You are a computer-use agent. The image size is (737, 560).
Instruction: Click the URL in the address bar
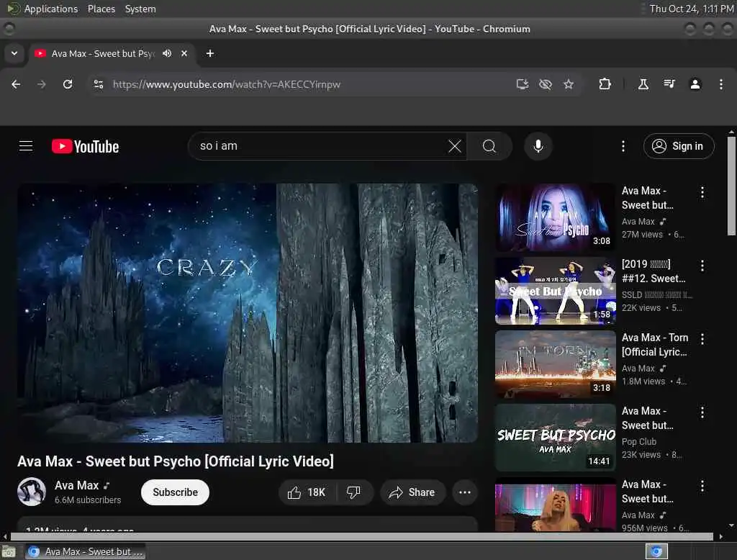(227, 85)
